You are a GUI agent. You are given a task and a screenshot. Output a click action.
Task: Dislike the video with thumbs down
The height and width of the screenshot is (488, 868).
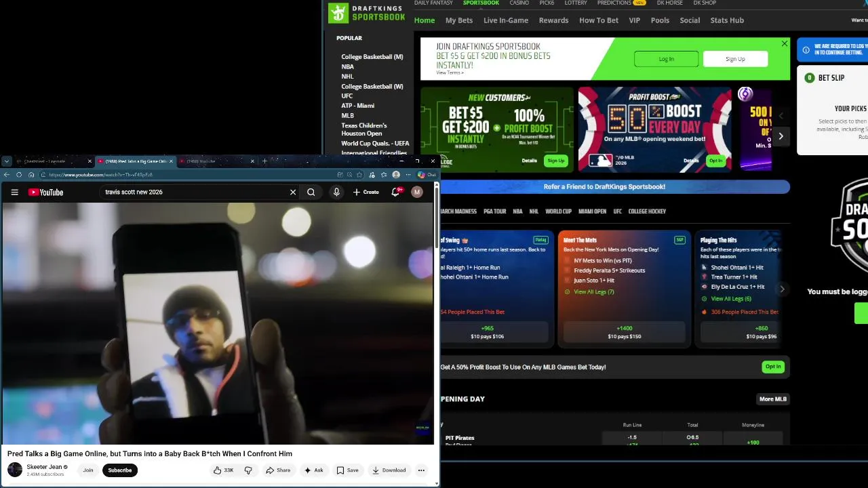point(248,470)
